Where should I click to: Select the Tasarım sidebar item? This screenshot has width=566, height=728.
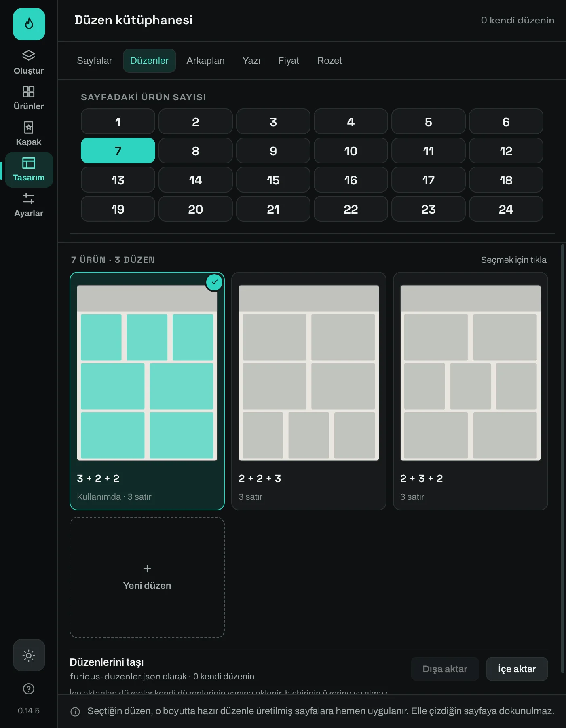[29, 170]
